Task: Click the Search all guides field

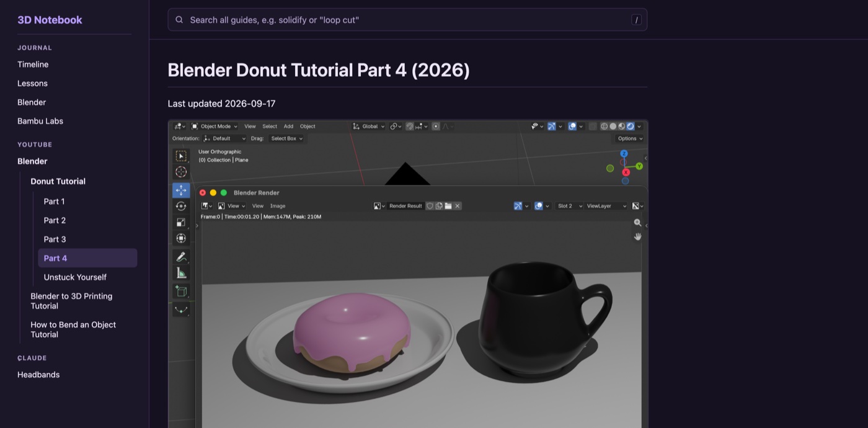Action: 407,20
